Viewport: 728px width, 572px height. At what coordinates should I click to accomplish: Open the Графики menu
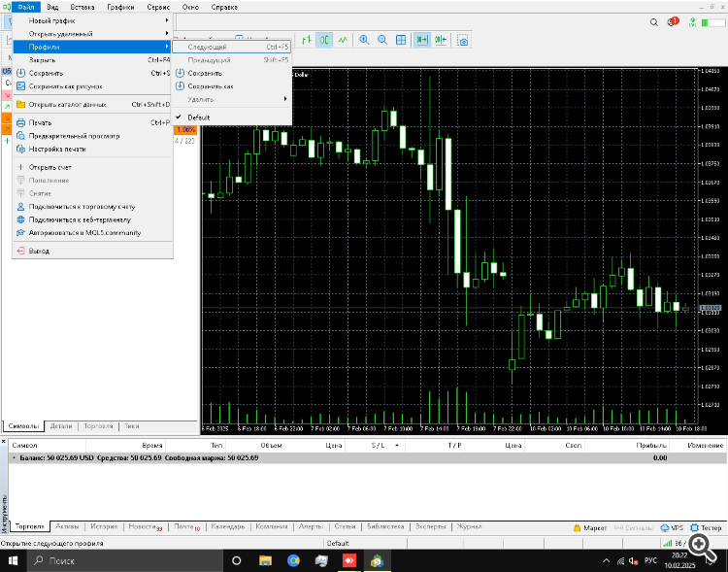tap(120, 7)
